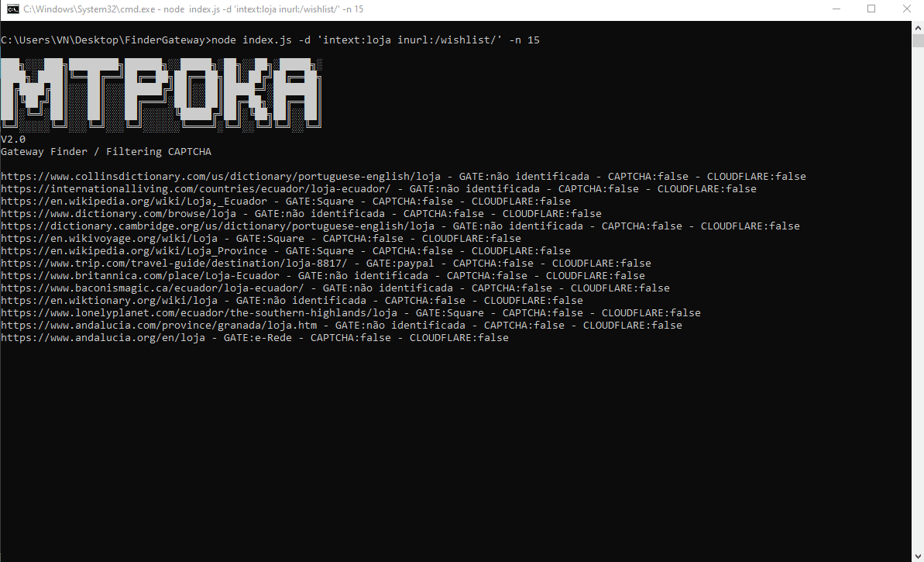Click the scrollbar down arrow

(918, 556)
